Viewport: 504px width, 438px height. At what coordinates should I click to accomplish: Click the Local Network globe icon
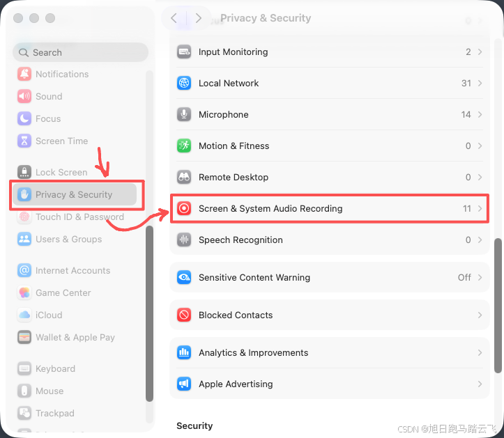coord(184,83)
